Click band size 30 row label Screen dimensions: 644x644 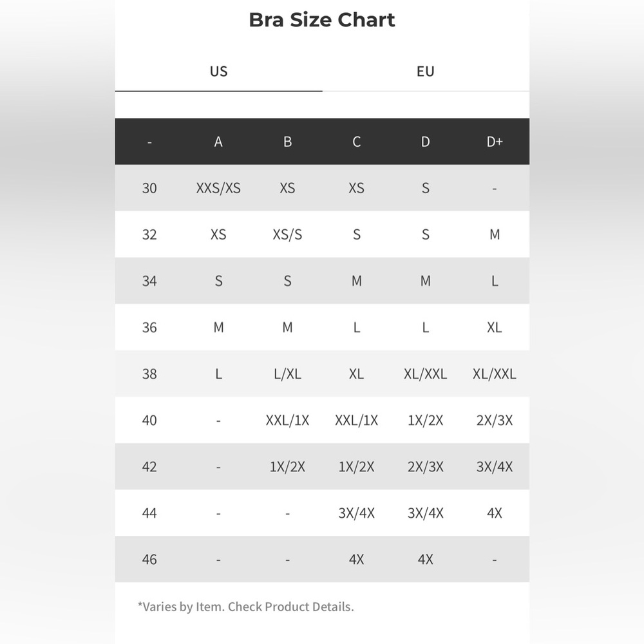pos(149,188)
